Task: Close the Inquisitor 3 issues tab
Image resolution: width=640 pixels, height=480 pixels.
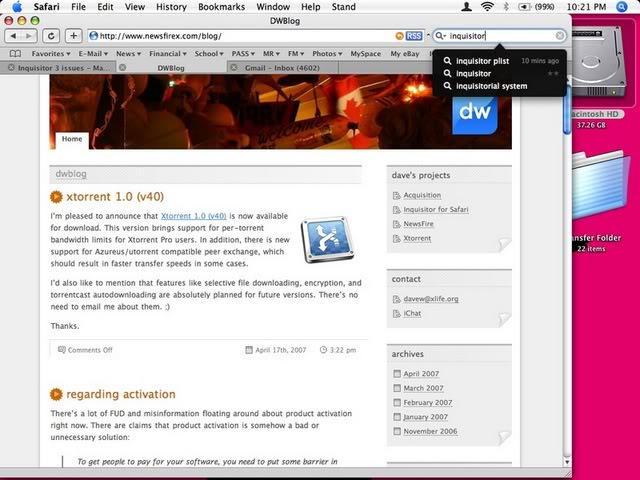Action: point(11,68)
